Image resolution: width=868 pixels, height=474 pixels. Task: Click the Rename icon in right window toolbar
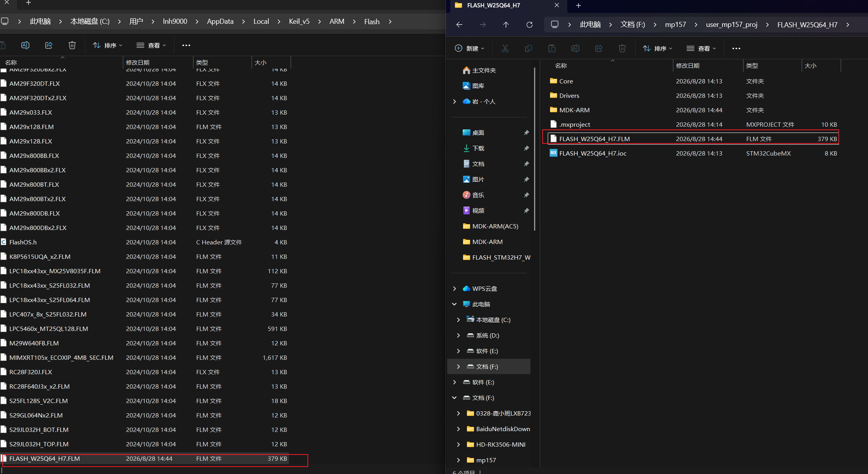[575, 48]
